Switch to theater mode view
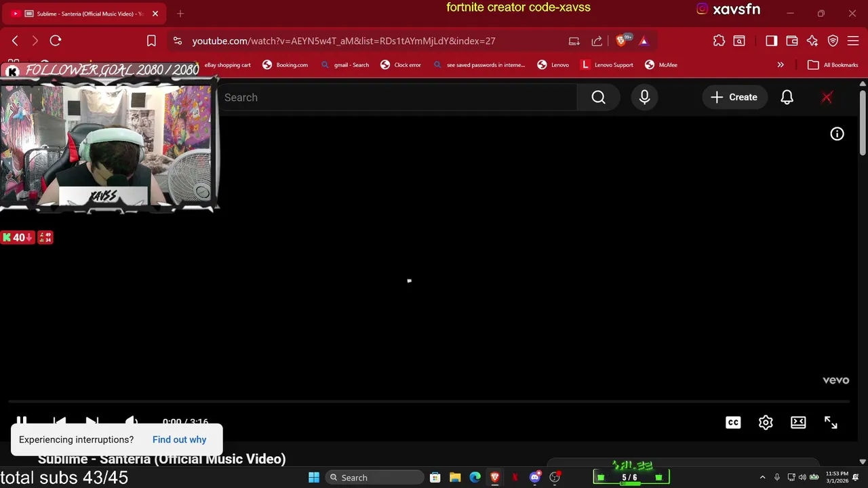This screenshot has width=868, height=488. click(x=798, y=422)
